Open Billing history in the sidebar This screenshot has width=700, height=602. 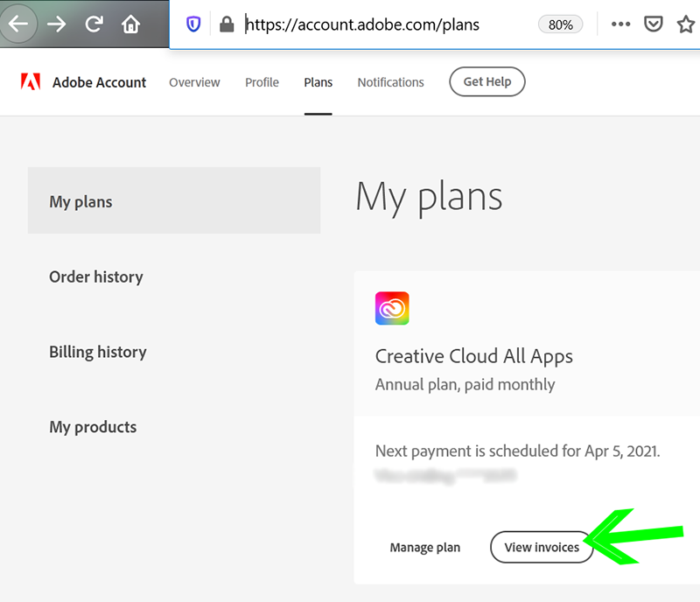pyautogui.click(x=97, y=352)
